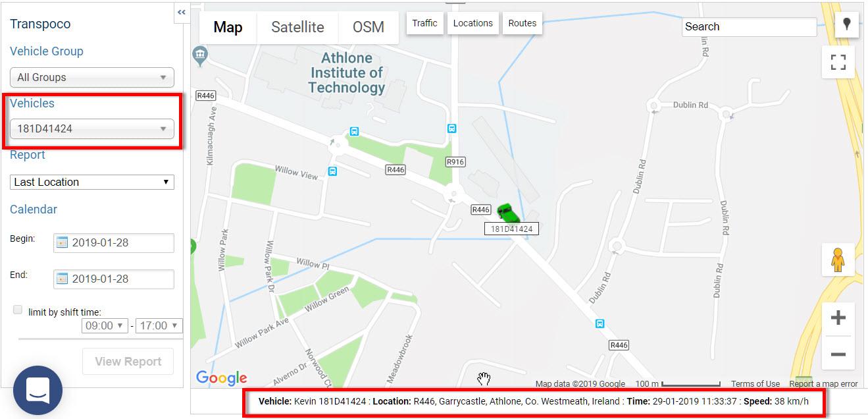
Task: Zoom in with the plus icon
Action: (x=838, y=318)
